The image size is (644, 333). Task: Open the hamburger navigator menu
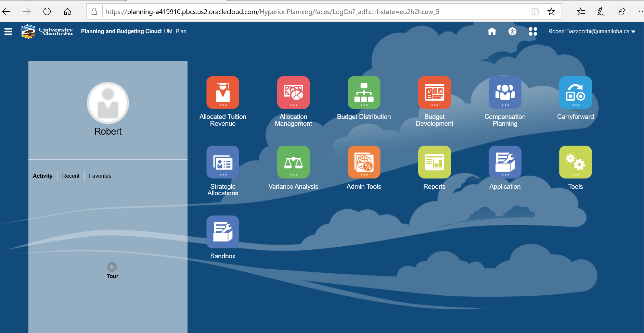coord(8,32)
